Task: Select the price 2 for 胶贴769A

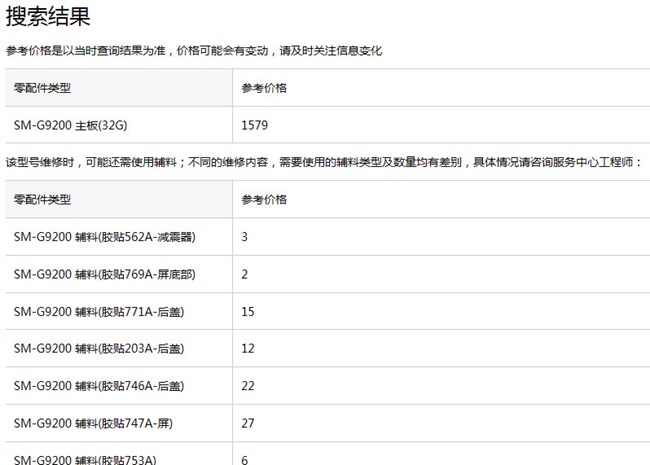Action: pos(245,274)
